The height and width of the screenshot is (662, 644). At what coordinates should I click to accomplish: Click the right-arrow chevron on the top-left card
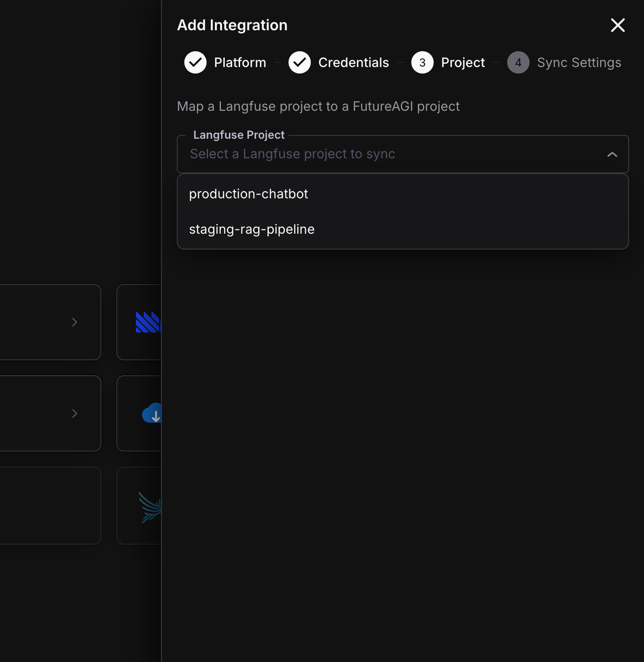point(74,322)
